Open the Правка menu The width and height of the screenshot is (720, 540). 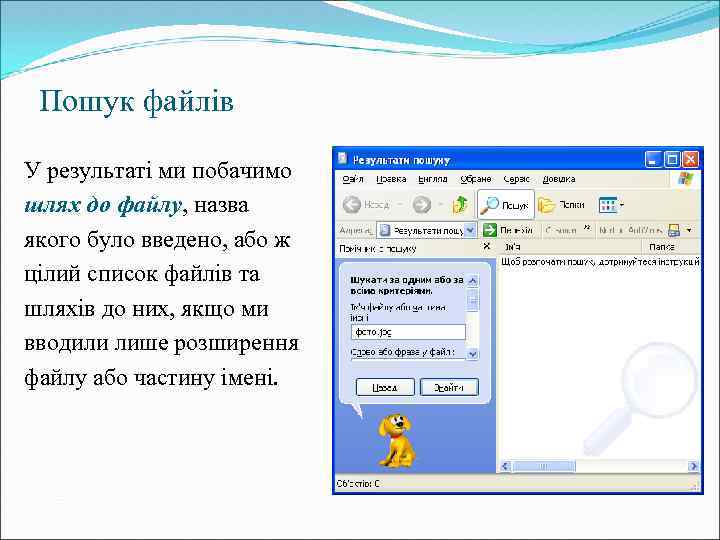[391, 179]
